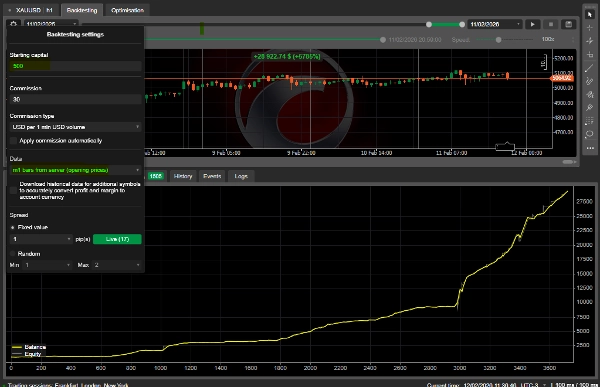Click the date range right handle

point(462,24)
